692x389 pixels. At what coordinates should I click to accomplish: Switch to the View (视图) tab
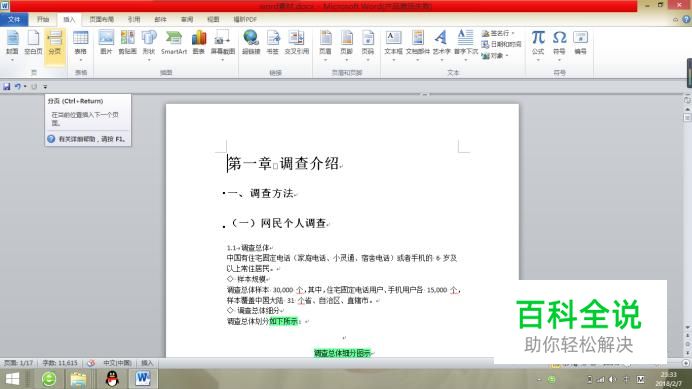pyautogui.click(x=213, y=19)
